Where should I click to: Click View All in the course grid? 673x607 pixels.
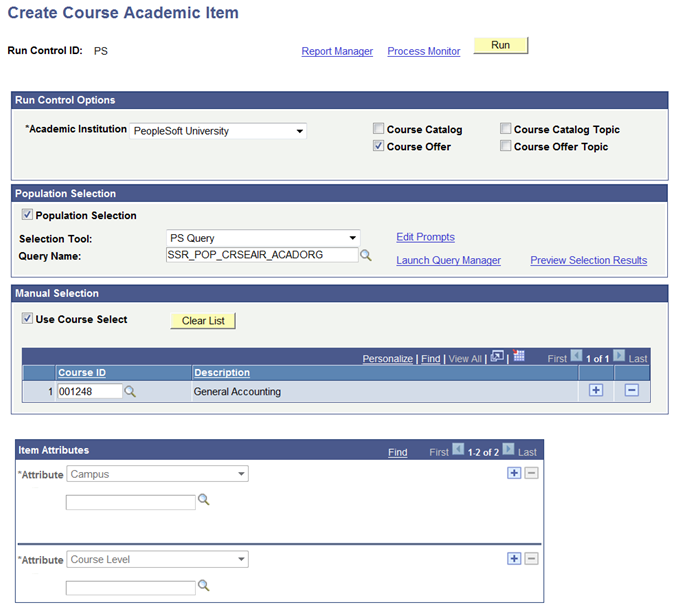point(465,358)
